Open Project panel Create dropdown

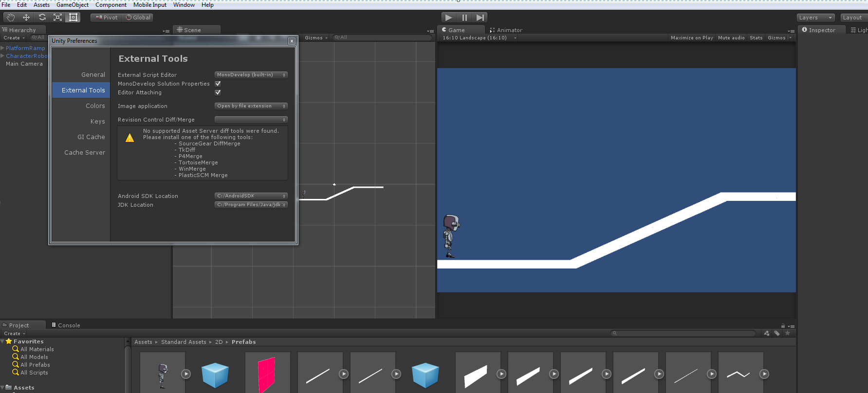14,334
